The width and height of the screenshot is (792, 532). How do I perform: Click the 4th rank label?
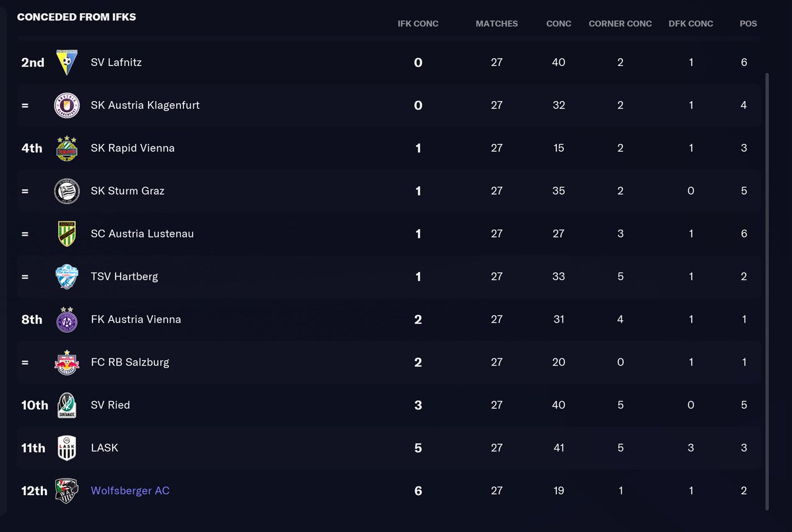coord(32,148)
